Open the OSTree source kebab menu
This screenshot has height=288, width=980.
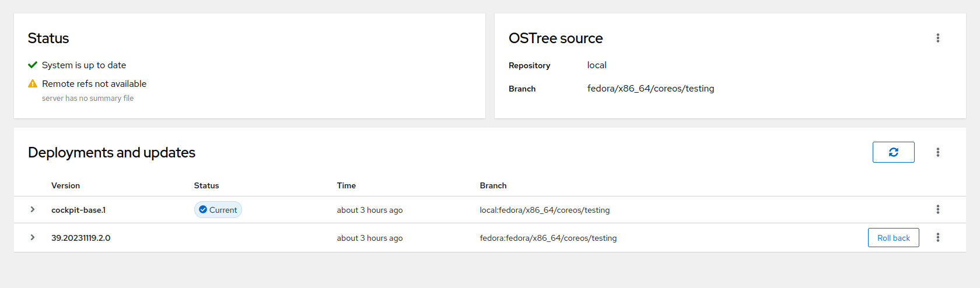click(x=937, y=38)
